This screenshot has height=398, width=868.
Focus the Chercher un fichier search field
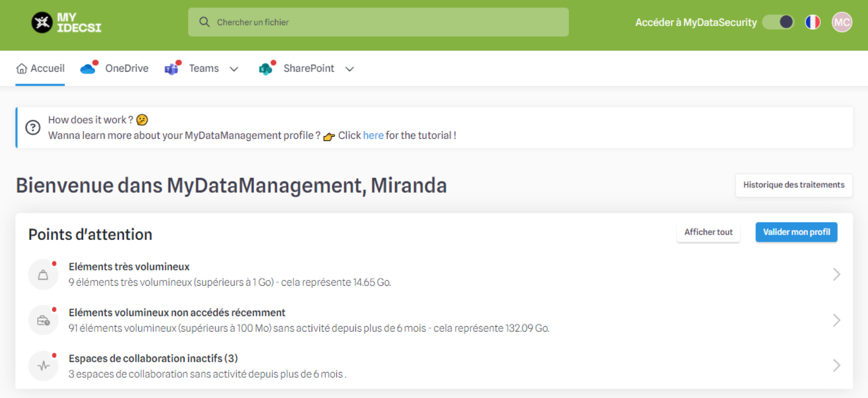click(x=378, y=22)
